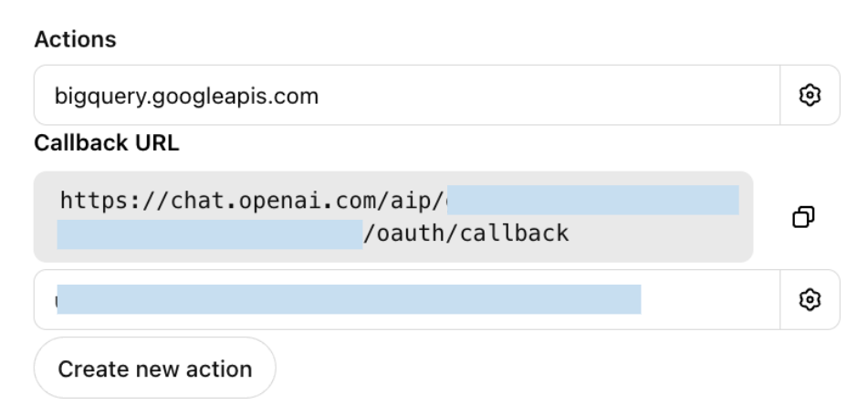Click the blue redaction on URL's second line
The image size is (868, 415).
point(210,233)
